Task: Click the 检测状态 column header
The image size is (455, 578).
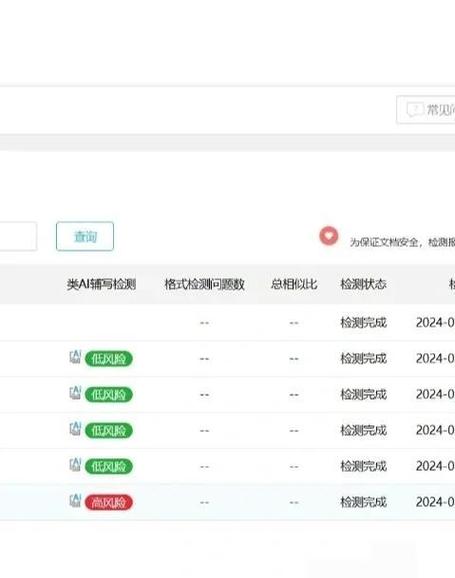Action: pyautogui.click(x=363, y=284)
